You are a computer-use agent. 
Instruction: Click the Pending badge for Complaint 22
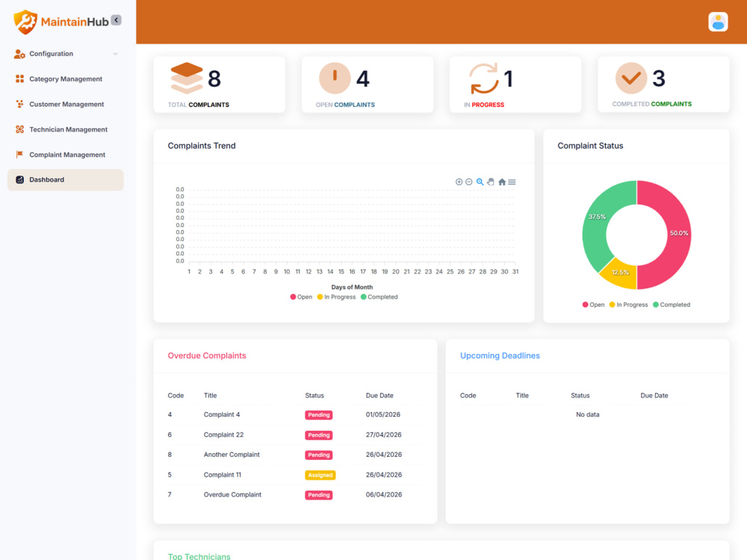319,435
